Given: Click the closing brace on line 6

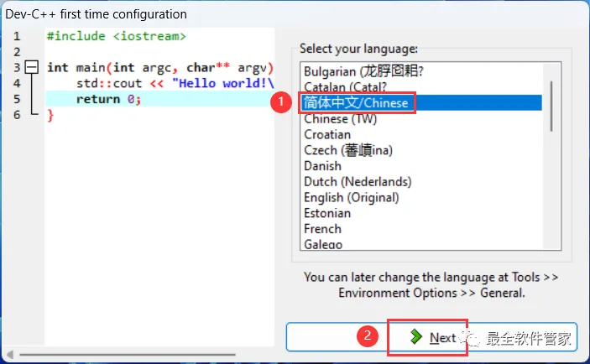Looking at the screenshot, I should tap(50, 116).
